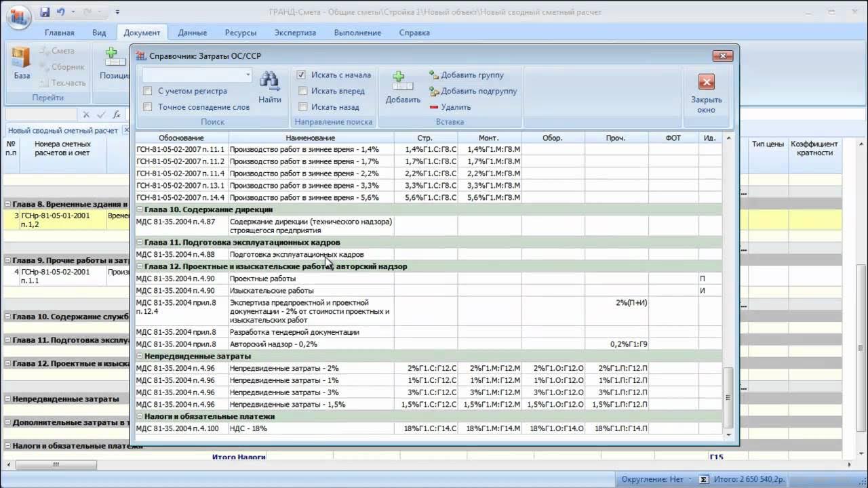868x488 pixels.
Task: Click the Справочник dialog title icon
Action: [141, 56]
